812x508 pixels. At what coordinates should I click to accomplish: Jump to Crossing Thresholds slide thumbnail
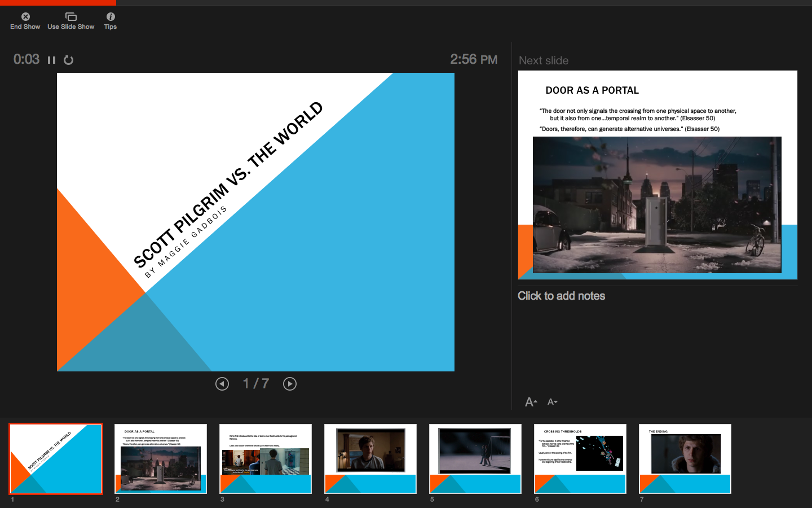(x=580, y=459)
